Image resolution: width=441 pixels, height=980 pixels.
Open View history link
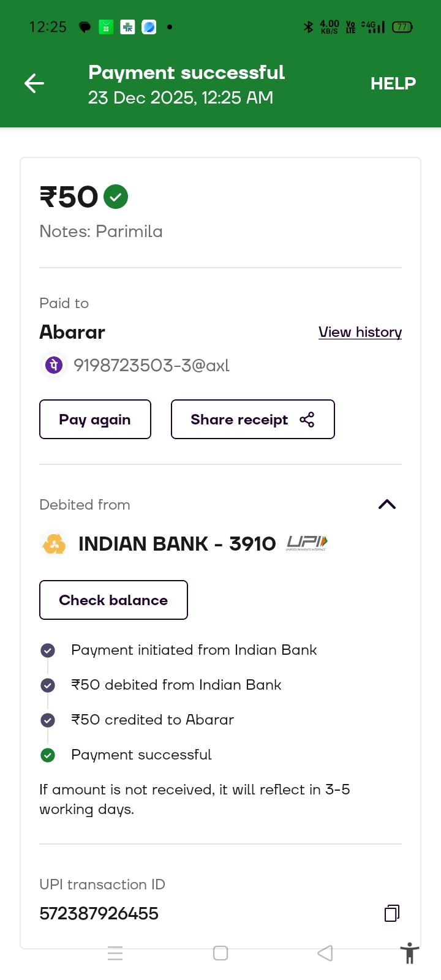coord(360,332)
